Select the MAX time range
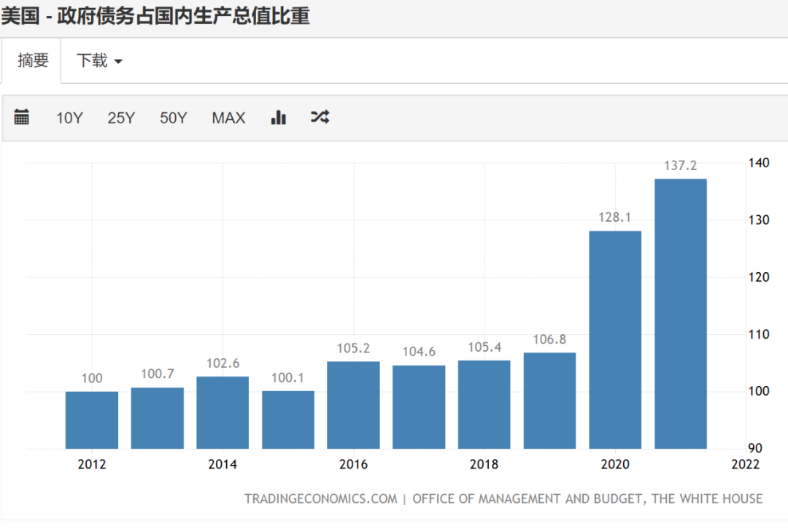Screen dimensions: 788x532 (228, 117)
